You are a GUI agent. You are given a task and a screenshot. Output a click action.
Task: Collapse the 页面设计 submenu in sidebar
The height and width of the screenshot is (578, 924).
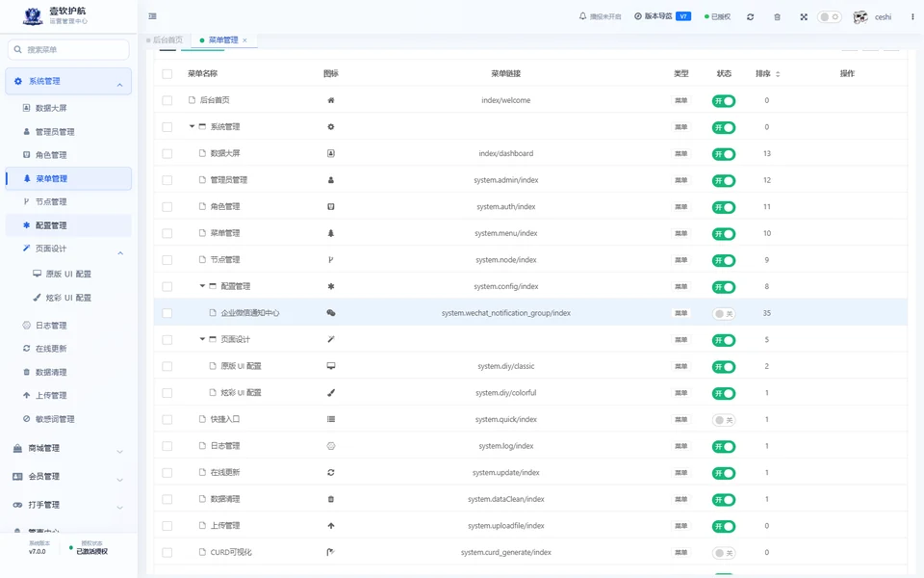point(68,249)
